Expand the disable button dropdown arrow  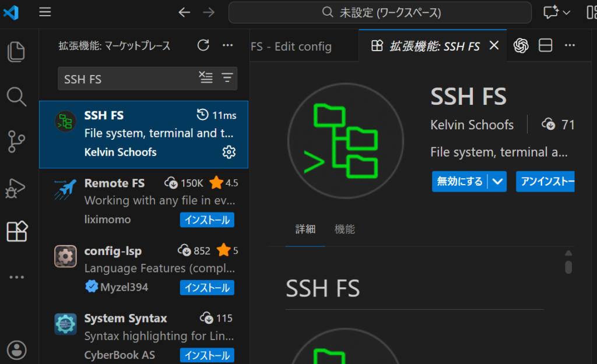coord(497,181)
